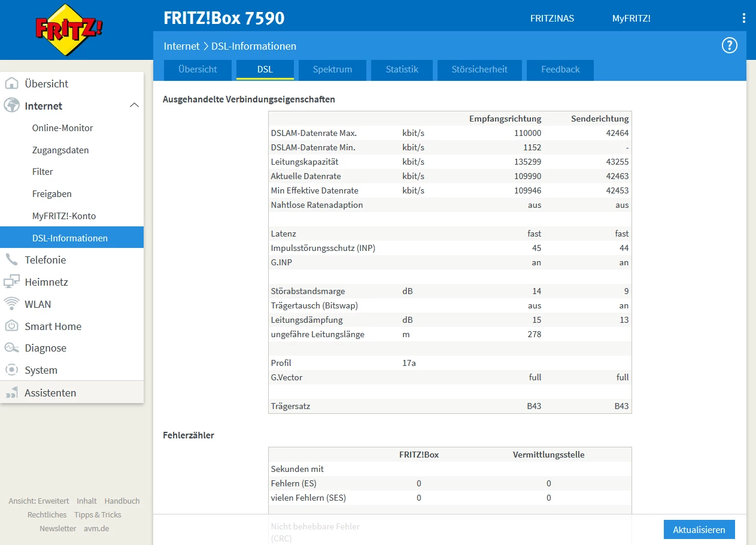756x545 pixels.
Task: Click the Telefonie phone icon
Action: point(11,260)
